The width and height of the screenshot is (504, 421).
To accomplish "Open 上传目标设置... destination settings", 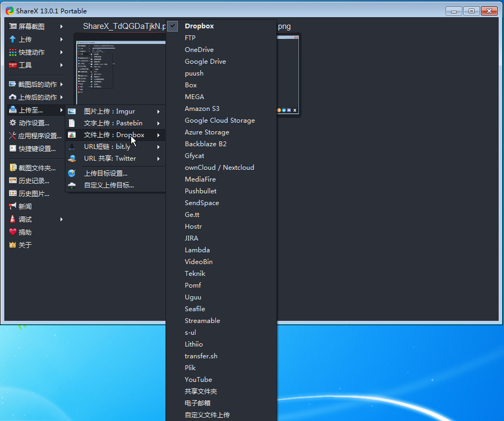I will 106,174.
